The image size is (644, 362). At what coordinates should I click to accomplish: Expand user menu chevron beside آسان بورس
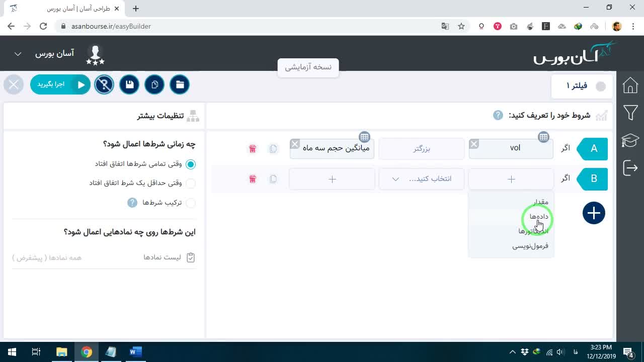click(x=18, y=54)
